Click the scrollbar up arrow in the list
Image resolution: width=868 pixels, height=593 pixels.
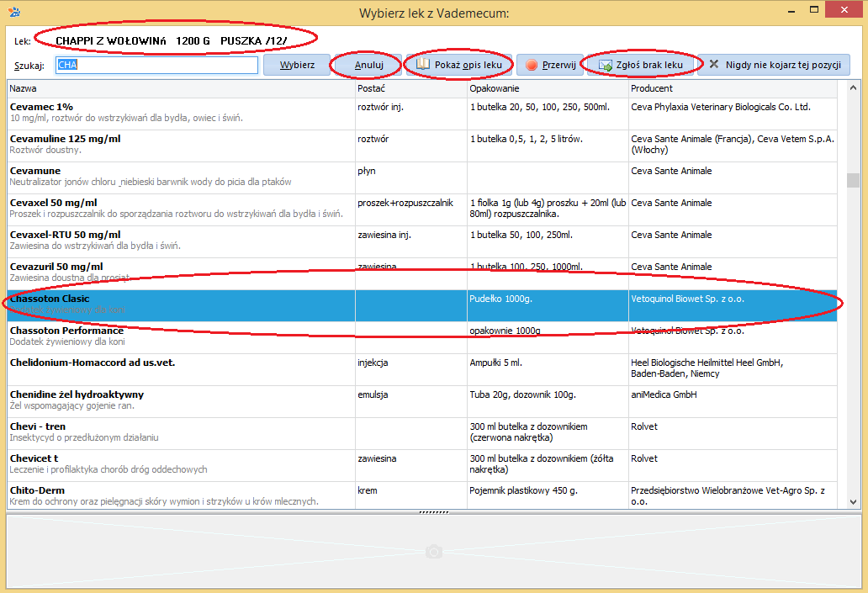coord(853,88)
